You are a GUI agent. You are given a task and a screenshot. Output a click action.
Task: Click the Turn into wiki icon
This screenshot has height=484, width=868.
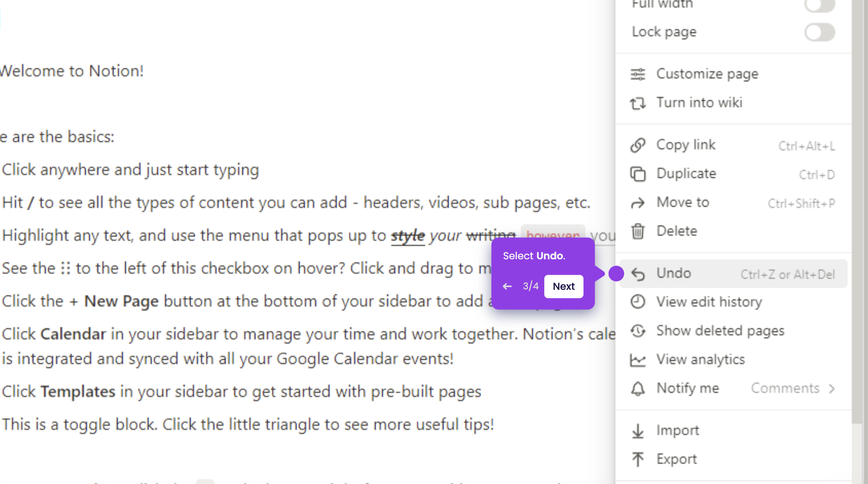638,103
